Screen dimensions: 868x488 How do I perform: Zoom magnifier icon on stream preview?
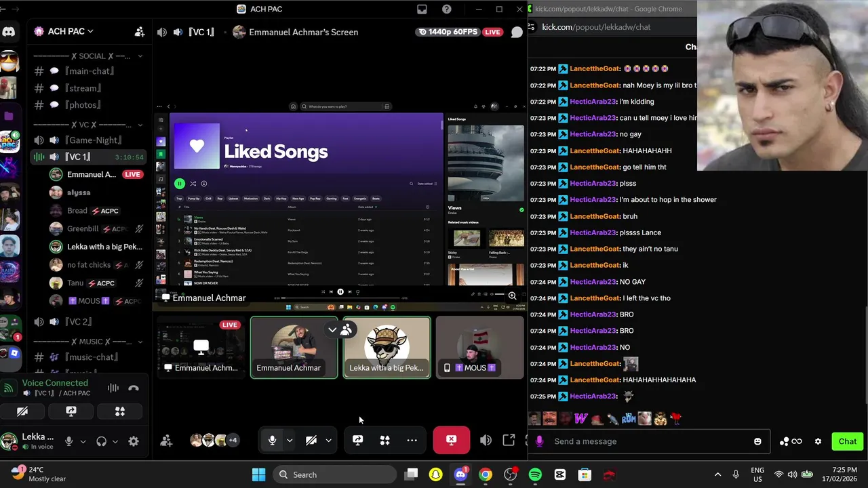512,296
